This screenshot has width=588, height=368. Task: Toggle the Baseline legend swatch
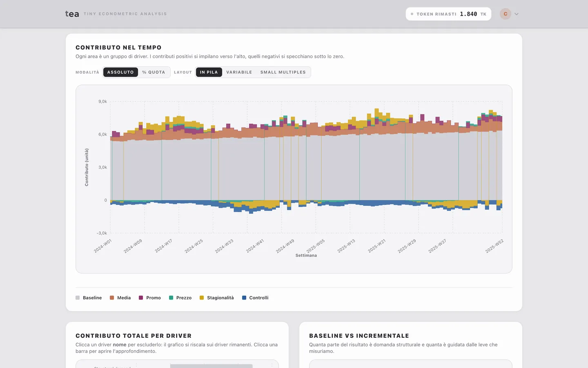(78, 298)
